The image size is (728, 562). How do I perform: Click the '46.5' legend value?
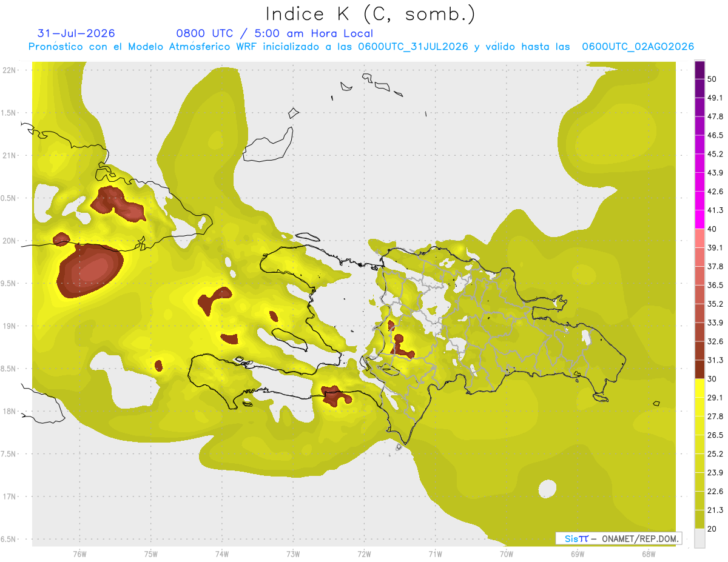[x=715, y=136]
